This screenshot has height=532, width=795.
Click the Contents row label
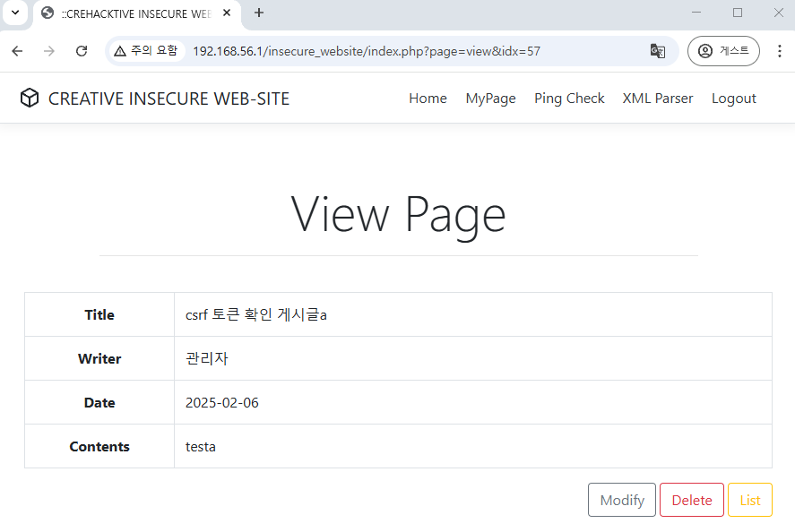(x=99, y=447)
